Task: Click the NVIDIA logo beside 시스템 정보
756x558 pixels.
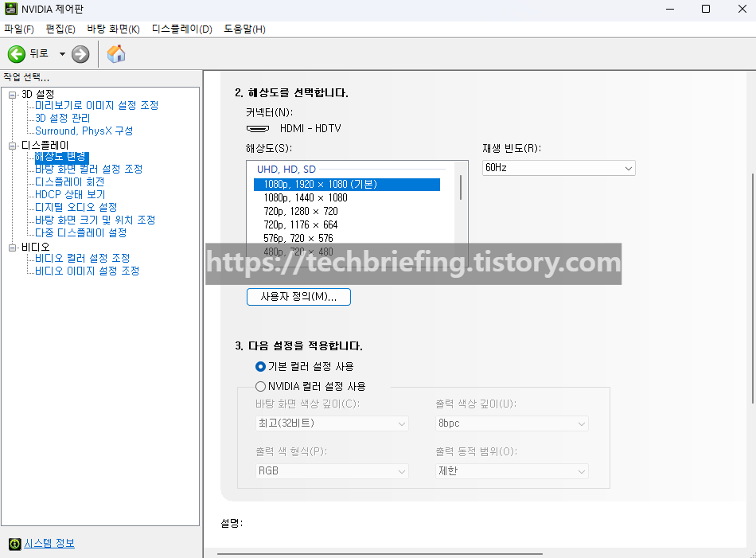Action: pyautogui.click(x=13, y=544)
